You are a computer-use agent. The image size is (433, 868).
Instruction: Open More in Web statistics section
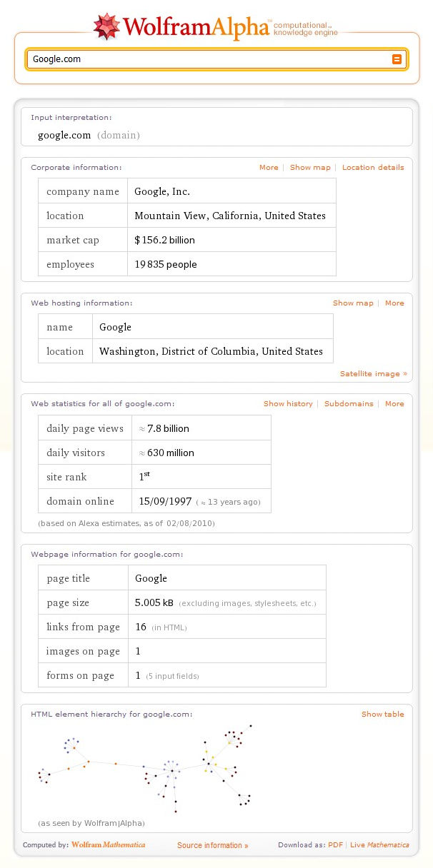(x=394, y=404)
